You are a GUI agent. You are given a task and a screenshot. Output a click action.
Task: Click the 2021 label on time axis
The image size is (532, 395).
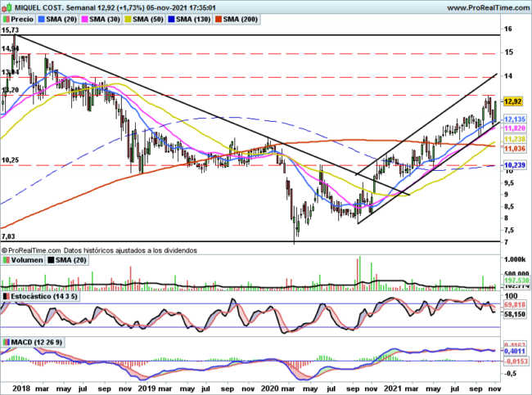[x=393, y=388]
